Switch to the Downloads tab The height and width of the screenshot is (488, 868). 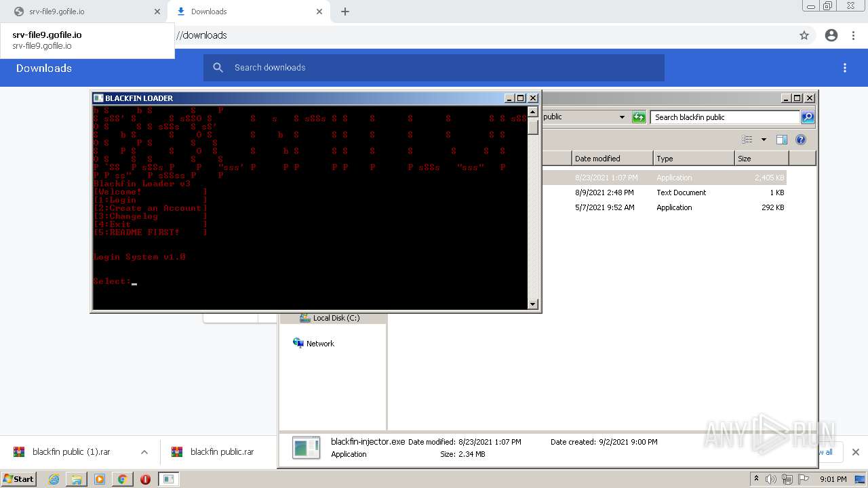[x=249, y=12]
